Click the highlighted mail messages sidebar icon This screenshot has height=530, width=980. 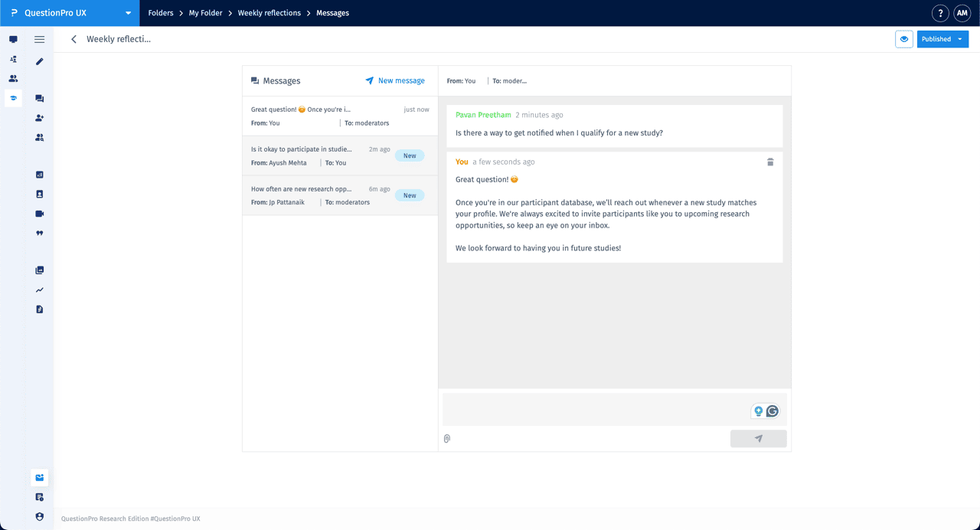point(40,477)
